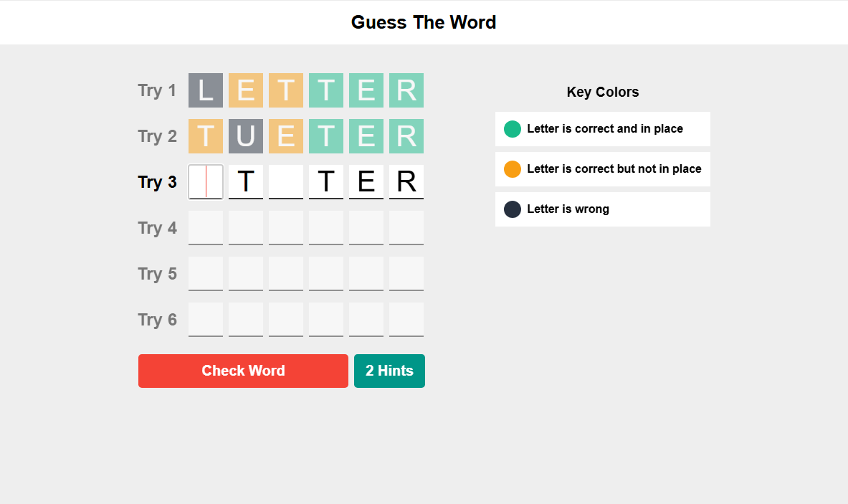Click the orange 'not in place' color dot
This screenshot has height=504, width=848.
click(512, 169)
